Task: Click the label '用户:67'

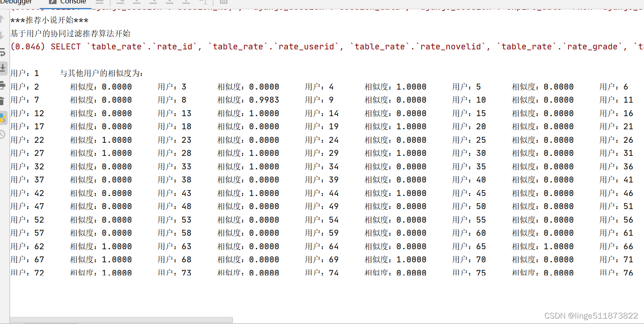Action: [x=27, y=260]
